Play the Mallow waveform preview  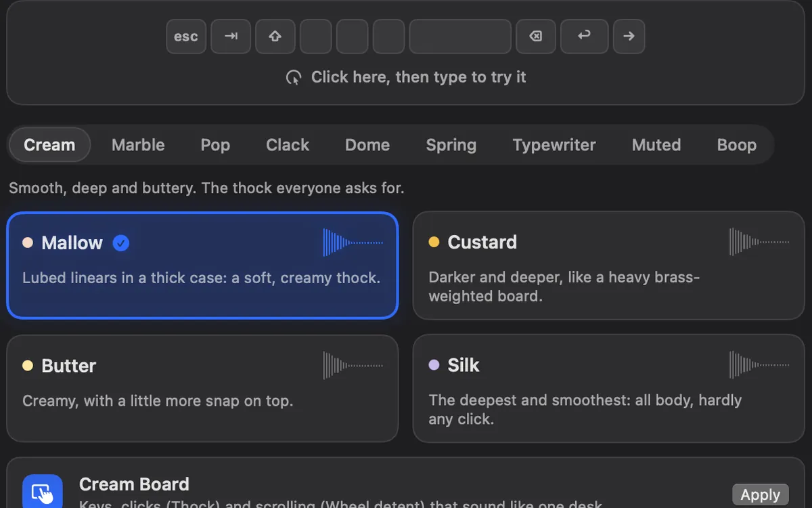coord(353,242)
